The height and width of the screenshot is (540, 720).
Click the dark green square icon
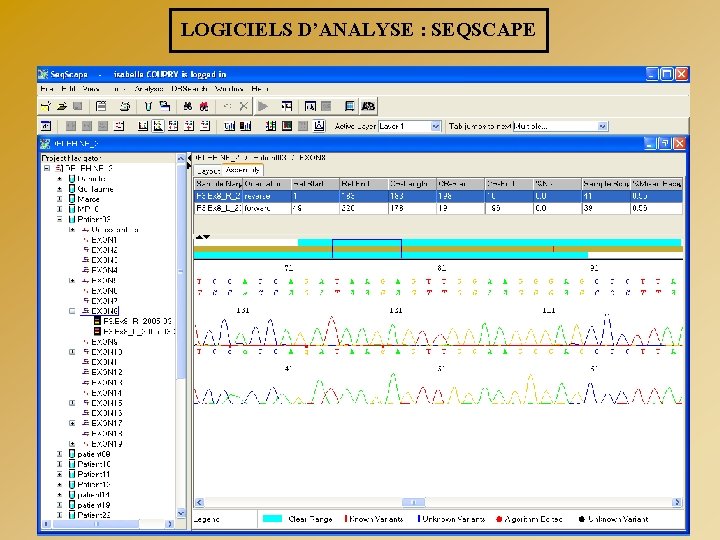[x=287, y=126]
